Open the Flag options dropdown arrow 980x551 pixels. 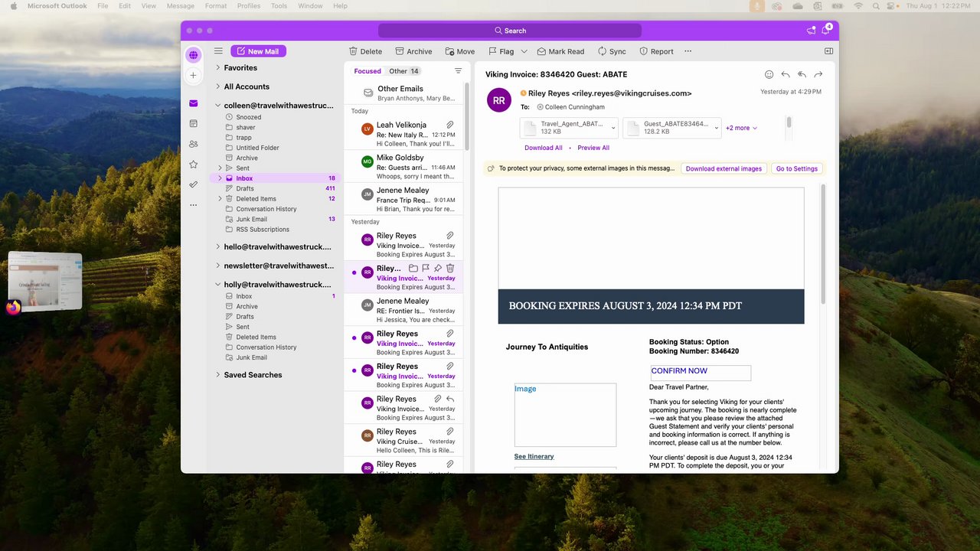click(524, 51)
